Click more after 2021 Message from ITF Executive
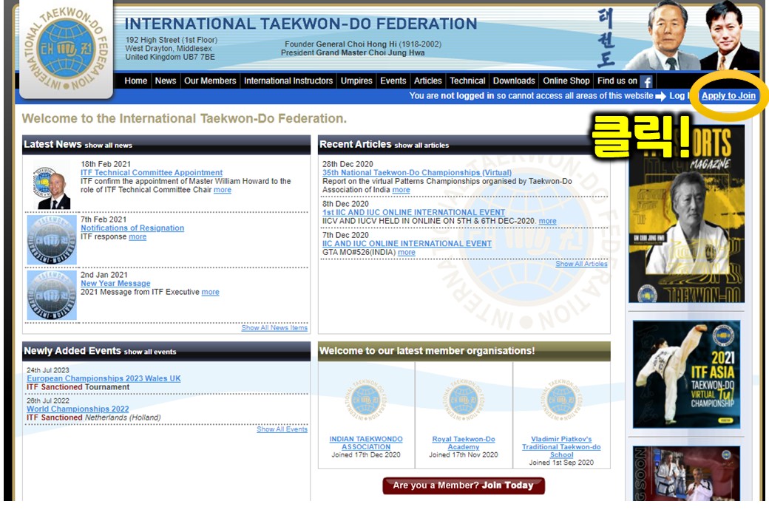This screenshot has height=532, width=769. 211,292
